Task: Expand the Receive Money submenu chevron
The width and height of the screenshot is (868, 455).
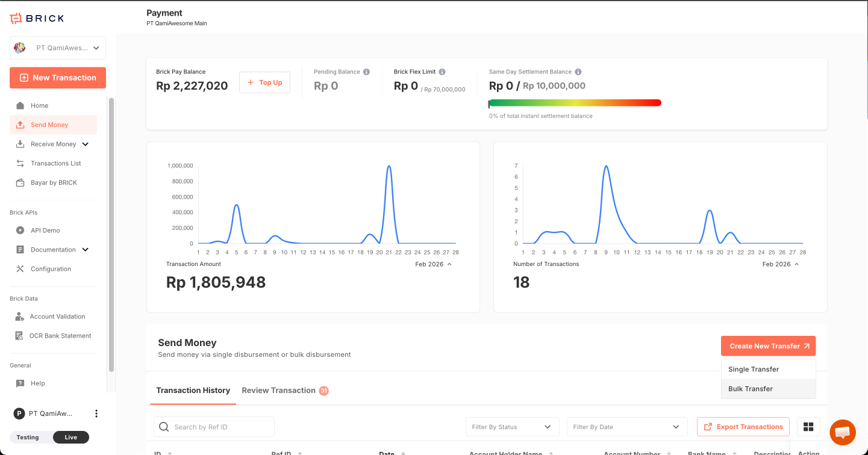Action: click(85, 144)
